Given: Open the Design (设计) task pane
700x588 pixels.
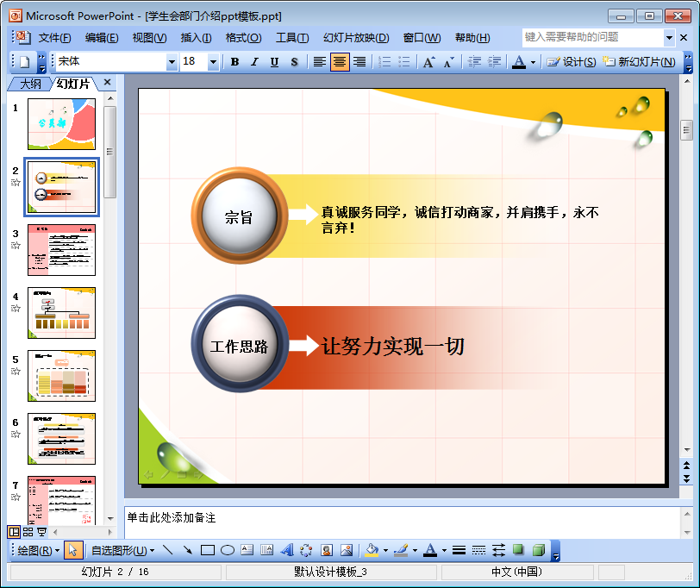Looking at the screenshot, I should tap(572, 61).
